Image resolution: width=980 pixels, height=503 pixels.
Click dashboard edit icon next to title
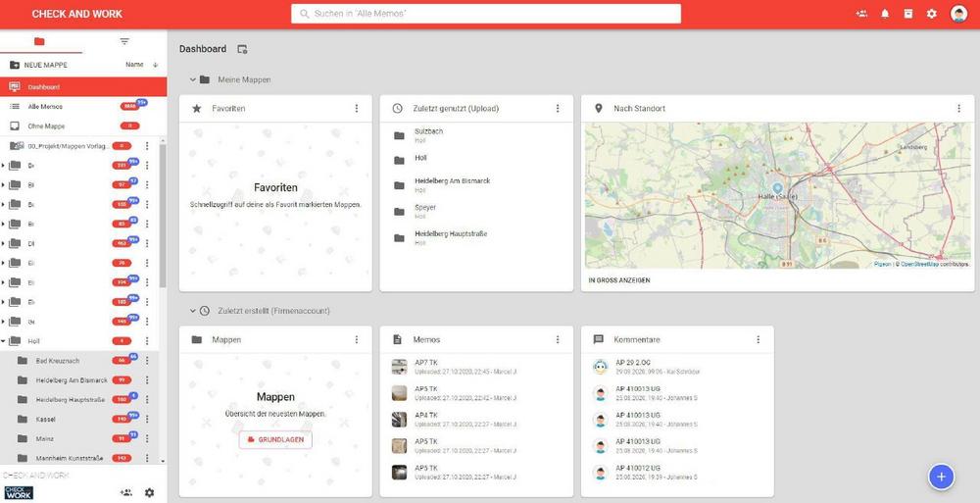tap(243, 49)
